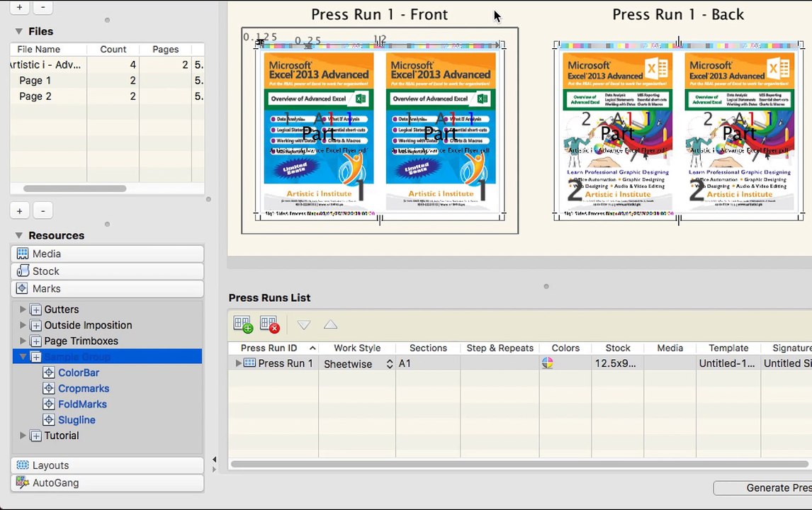Image resolution: width=812 pixels, height=510 pixels.
Task: Move press run up with the up triangle
Action: (330, 325)
